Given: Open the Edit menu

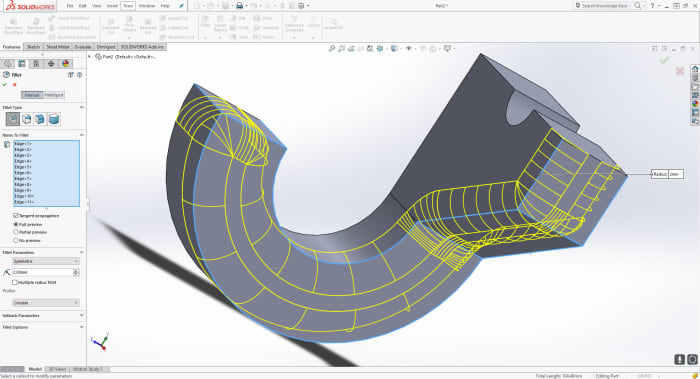Looking at the screenshot, I should (x=83, y=6).
